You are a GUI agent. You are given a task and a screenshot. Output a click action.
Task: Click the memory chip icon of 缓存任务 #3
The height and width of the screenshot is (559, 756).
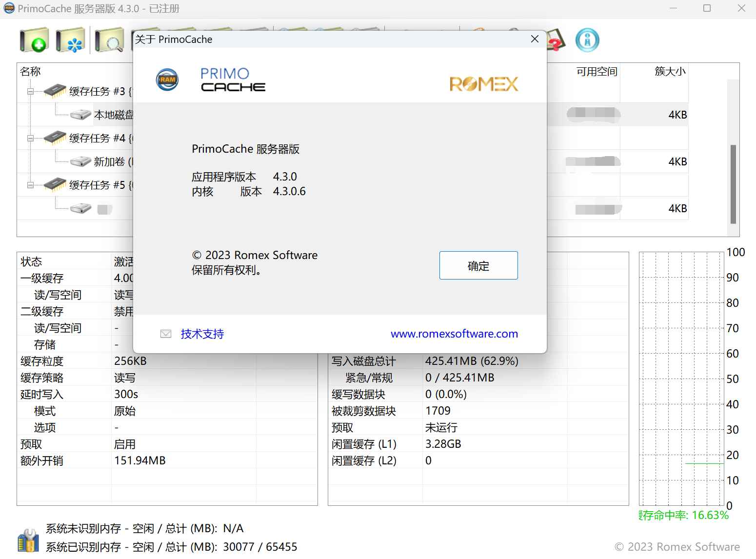[x=55, y=91]
